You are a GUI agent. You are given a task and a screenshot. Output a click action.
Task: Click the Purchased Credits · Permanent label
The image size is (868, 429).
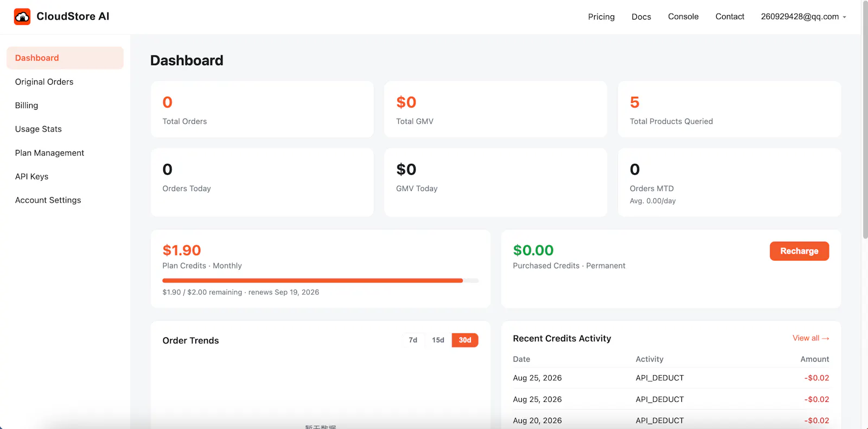569,266
